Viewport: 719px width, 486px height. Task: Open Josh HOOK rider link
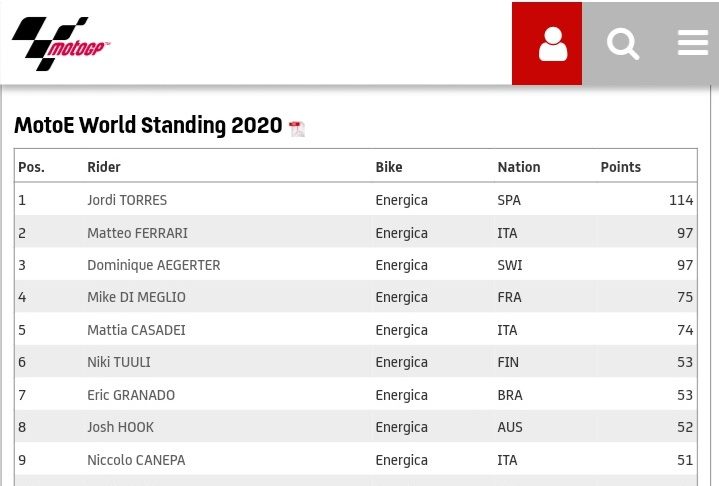pos(120,427)
